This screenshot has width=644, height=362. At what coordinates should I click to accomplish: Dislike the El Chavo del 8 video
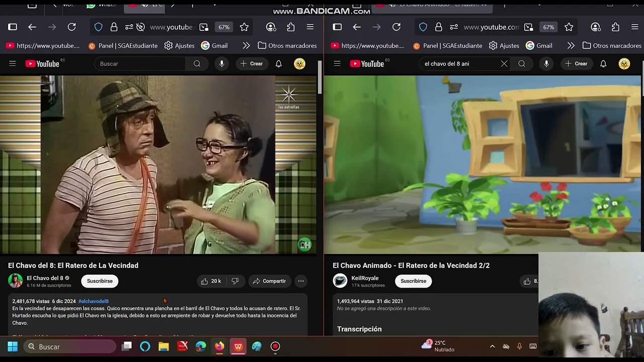pos(235,281)
